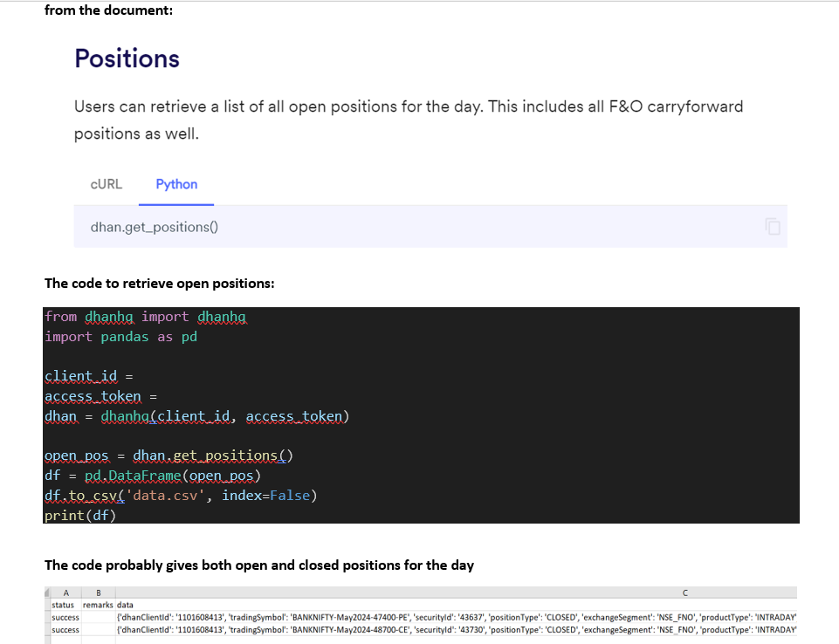Viewport: 839px width, 644px height.
Task: Select the data cell containing BANKNIFTY-May2024-48700-CE
Action: coord(457,630)
